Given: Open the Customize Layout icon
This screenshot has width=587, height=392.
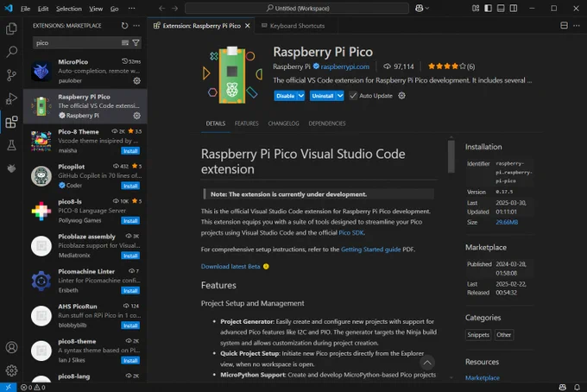Looking at the screenshot, I should pos(476,9).
